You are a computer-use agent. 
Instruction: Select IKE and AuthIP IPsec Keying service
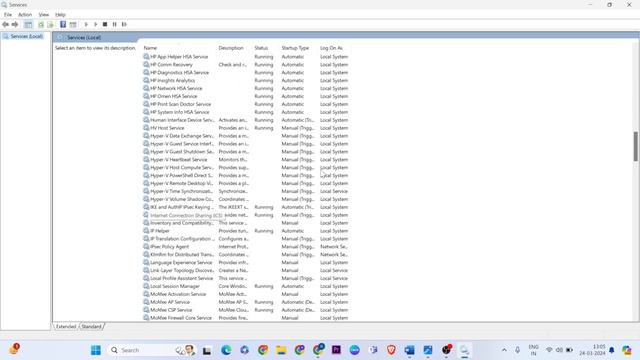click(247, 207)
